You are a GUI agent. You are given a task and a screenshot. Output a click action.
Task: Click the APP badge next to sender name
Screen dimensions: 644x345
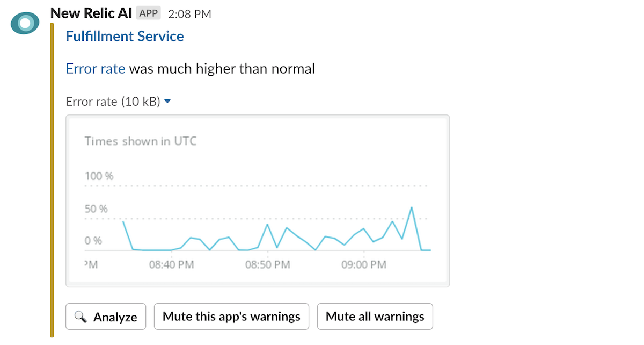point(149,13)
